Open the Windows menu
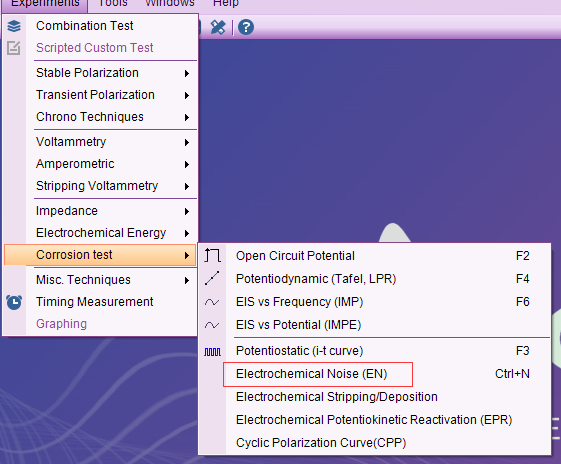The height and width of the screenshot is (464, 561). (x=170, y=3)
